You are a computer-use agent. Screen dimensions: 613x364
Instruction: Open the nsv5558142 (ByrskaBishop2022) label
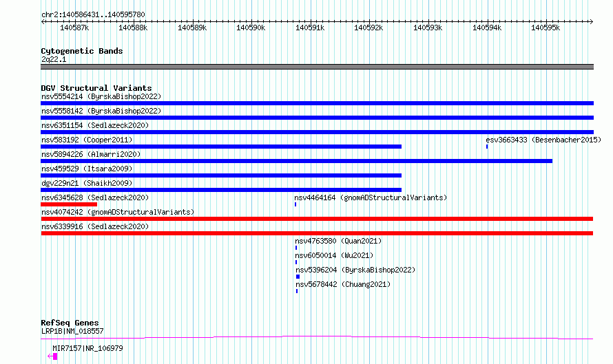[101, 111]
